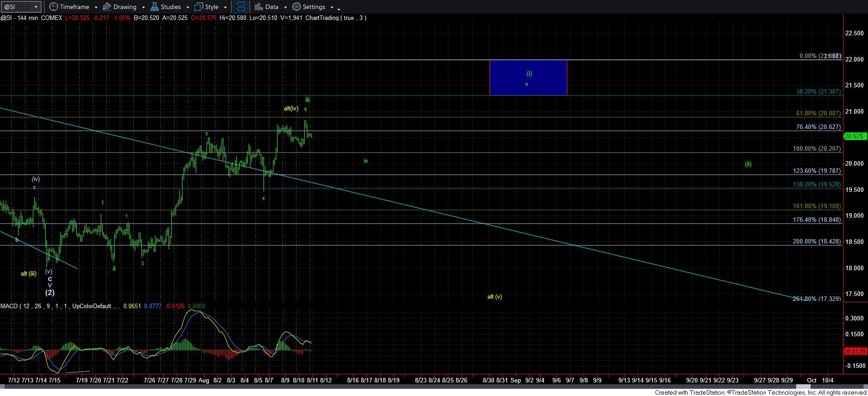Open the toolbar overflow arrow after Settings
This screenshot has height=396, width=868.
point(339,8)
